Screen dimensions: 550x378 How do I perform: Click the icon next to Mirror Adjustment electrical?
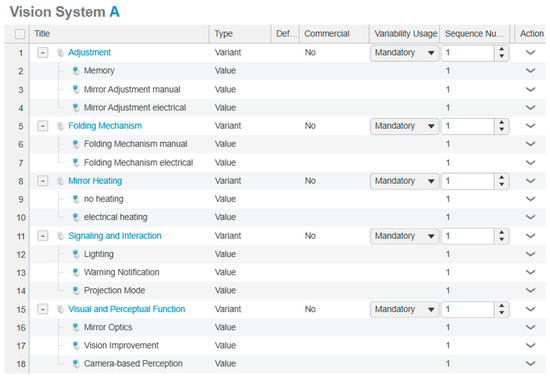pyautogui.click(x=76, y=108)
